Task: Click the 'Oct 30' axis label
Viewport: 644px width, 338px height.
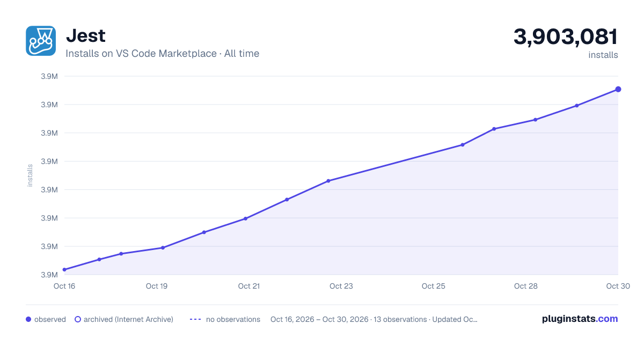Action: coord(617,286)
